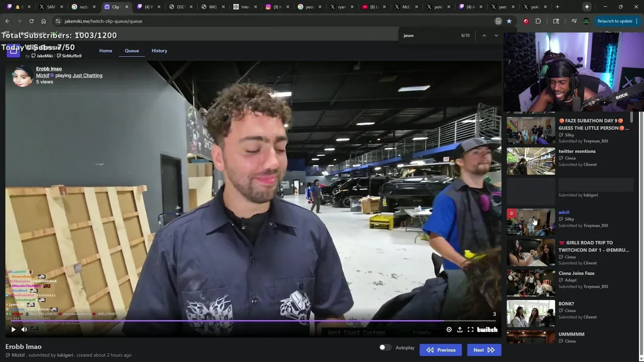The height and width of the screenshot is (362, 644).
Task: Open the Gemini sparkle icon in title bar
Action: [587, 7]
